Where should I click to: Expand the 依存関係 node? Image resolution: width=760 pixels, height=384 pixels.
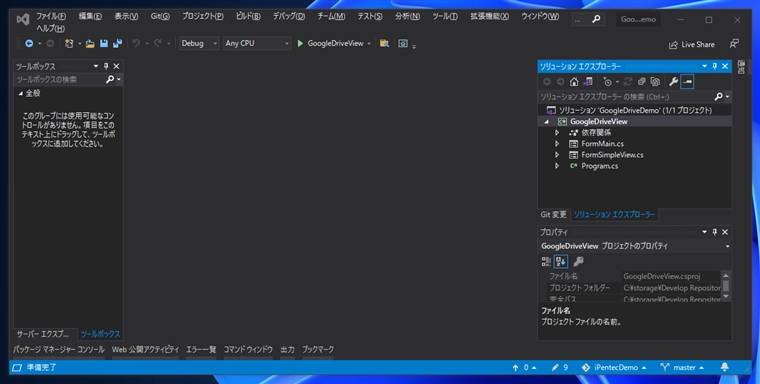[x=557, y=132]
